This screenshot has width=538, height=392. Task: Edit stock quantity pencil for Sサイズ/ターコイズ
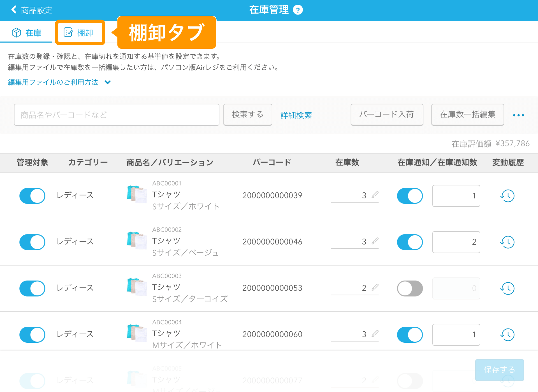tap(375, 288)
